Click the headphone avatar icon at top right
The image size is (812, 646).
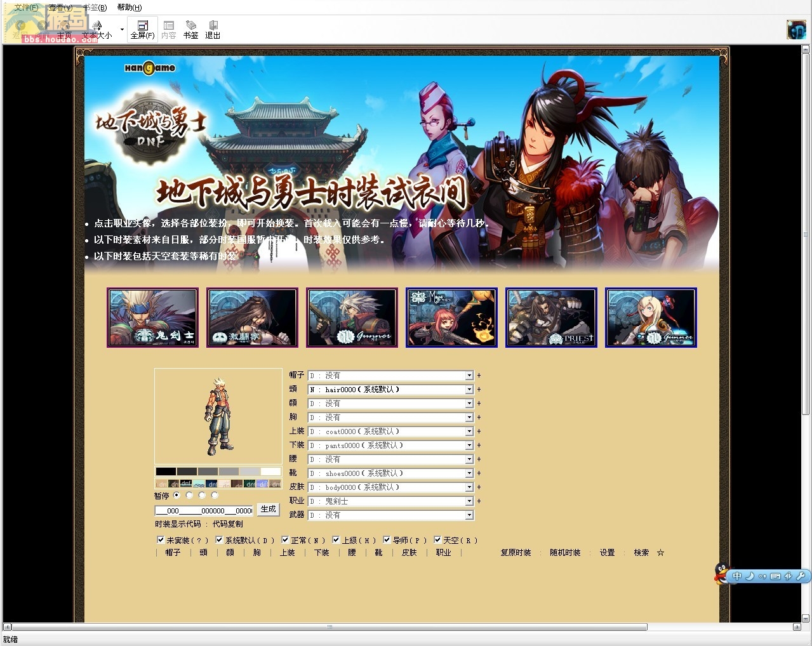pos(796,29)
